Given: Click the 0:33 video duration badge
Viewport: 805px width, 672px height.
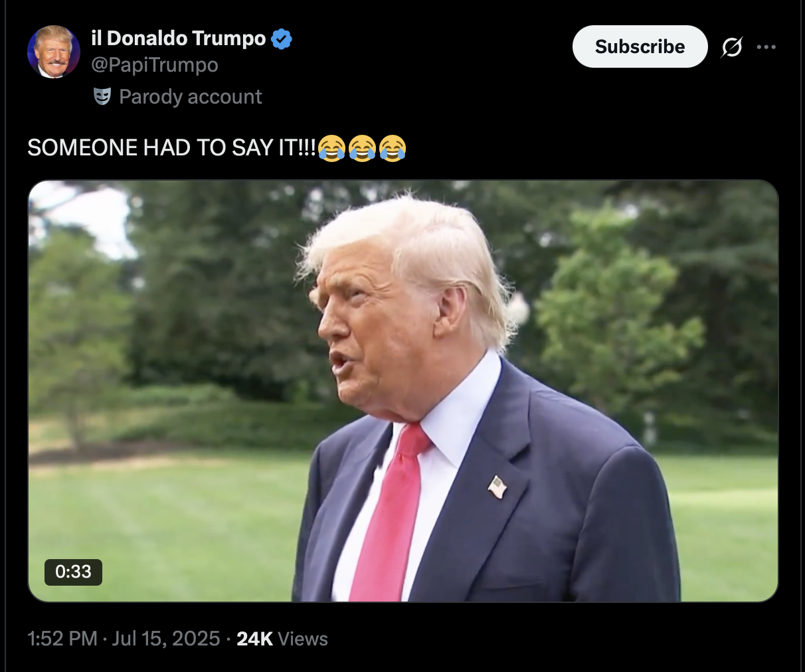Looking at the screenshot, I should pos(73,572).
